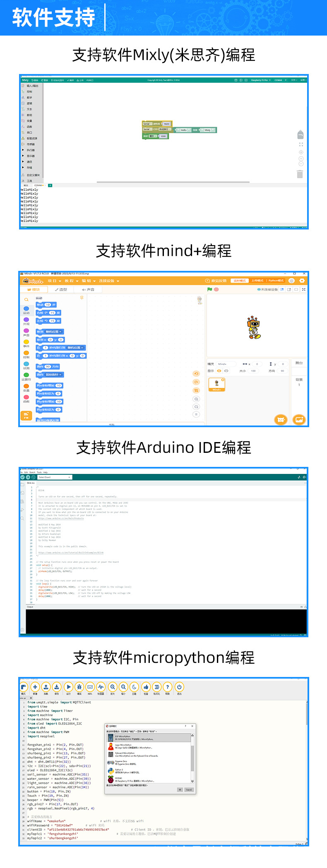Open Mind+ 项目 dropdown menu

[x=54, y=281]
